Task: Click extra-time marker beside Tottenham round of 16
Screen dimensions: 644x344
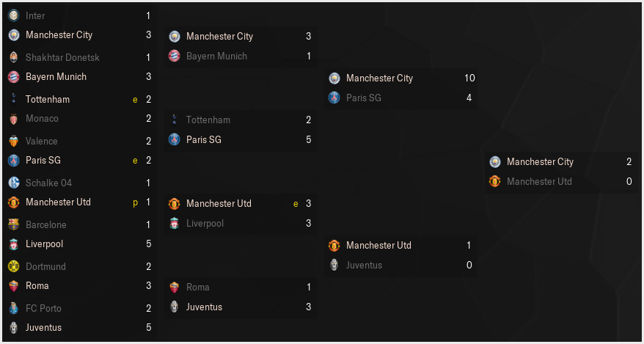Action: point(135,99)
